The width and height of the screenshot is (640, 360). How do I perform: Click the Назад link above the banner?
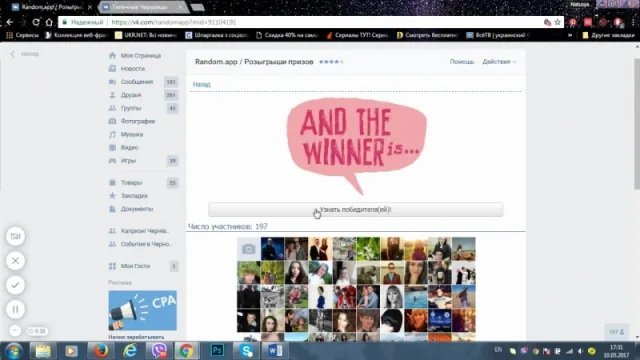tap(201, 84)
